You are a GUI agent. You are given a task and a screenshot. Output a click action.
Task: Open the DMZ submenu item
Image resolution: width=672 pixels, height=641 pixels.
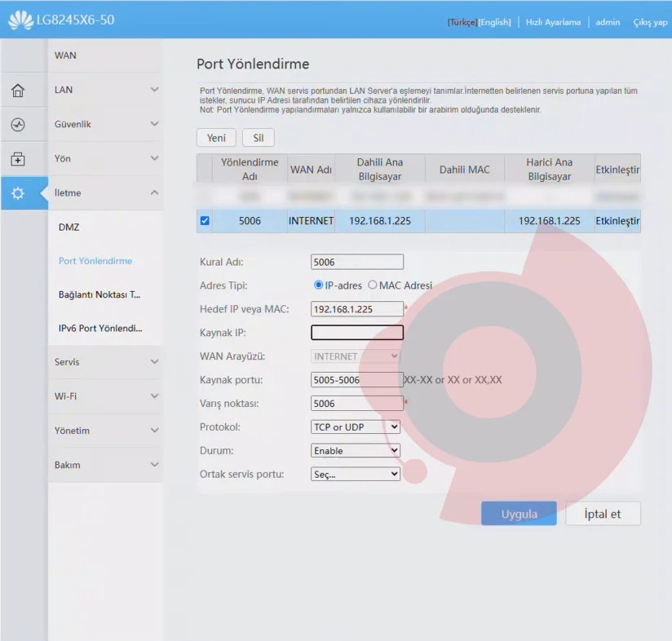pos(69,227)
